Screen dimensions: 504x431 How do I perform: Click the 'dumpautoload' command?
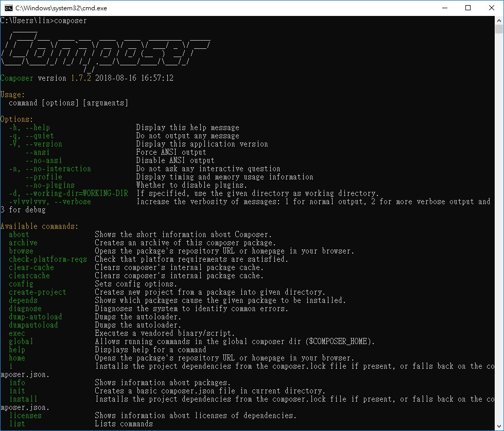coord(33,325)
